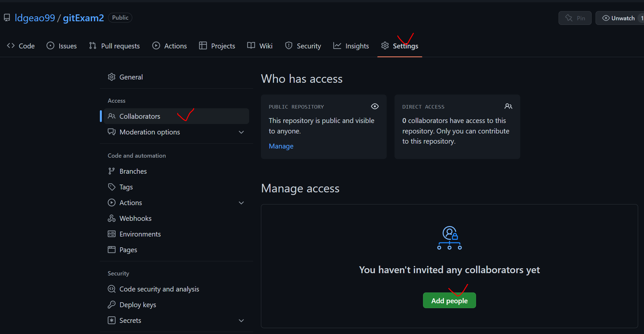Click the green Add people button
Screen dimensions: 644x334
click(x=449, y=300)
